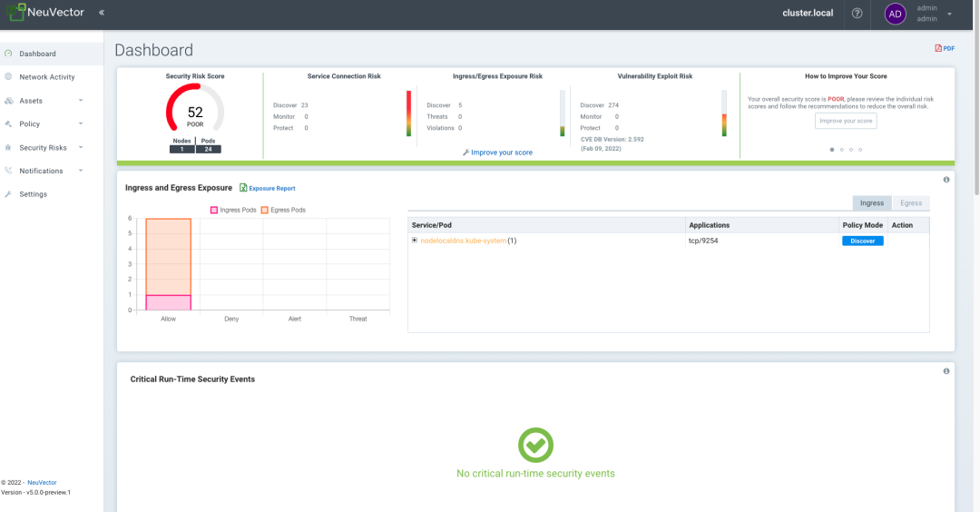980x512 pixels.
Task: Click the Notifications sidebar icon
Action: (x=8, y=171)
